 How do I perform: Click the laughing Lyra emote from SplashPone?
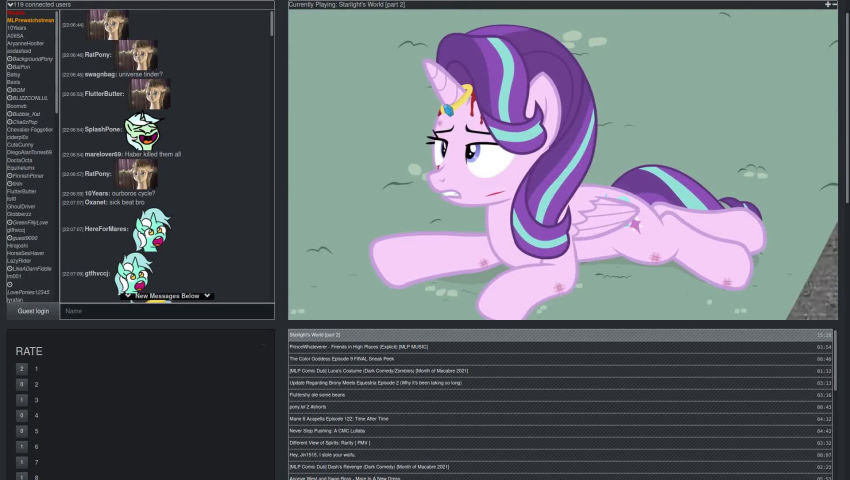click(144, 131)
